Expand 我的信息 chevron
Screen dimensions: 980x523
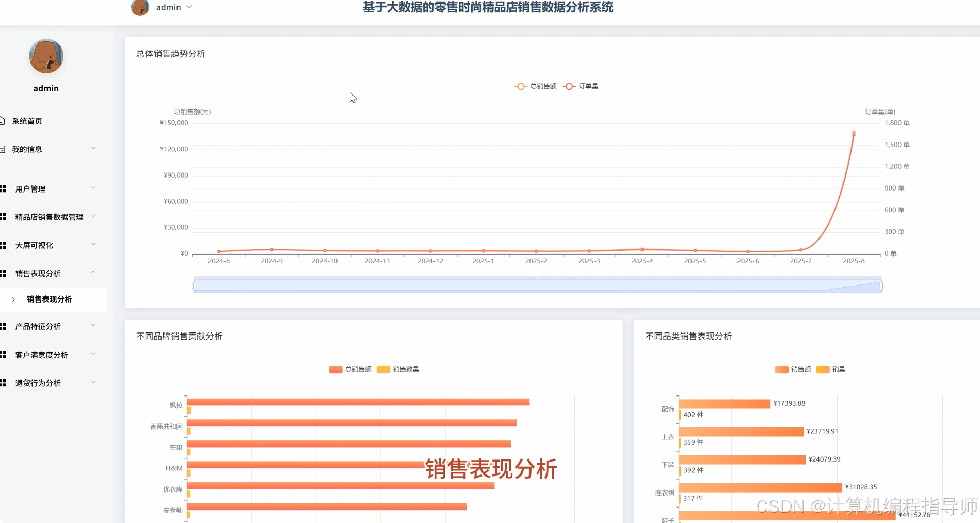[x=93, y=148]
